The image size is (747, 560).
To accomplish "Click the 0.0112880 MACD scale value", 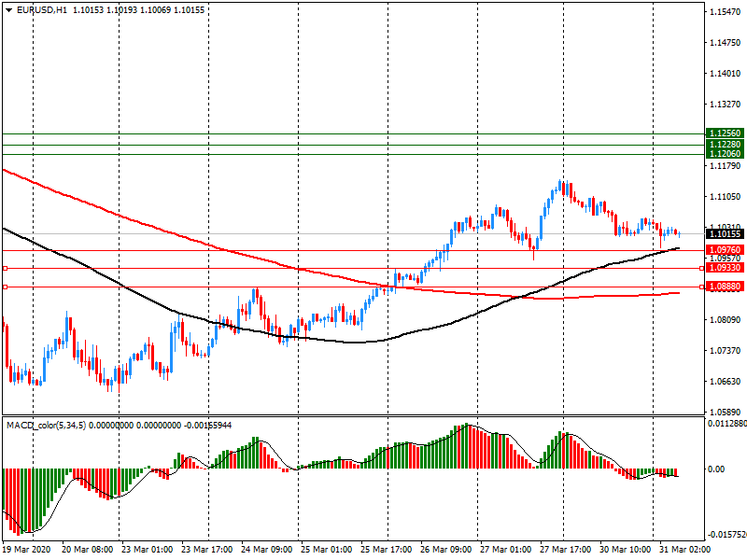I will (727, 424).
